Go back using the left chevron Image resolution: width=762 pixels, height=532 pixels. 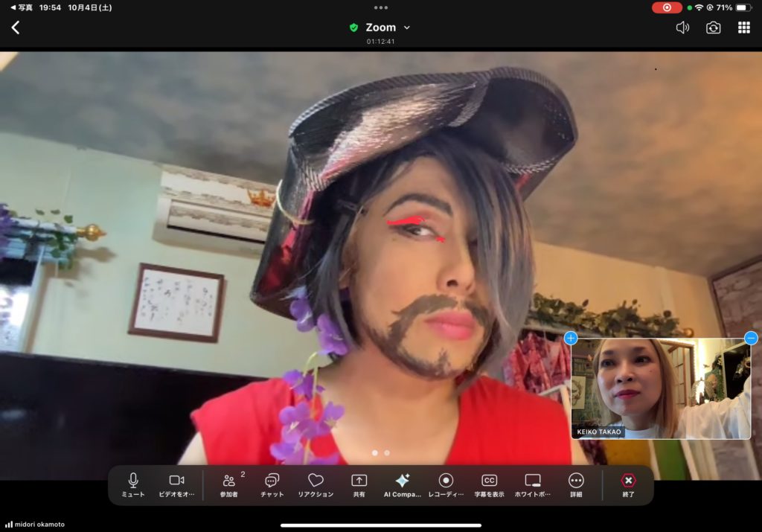pos(16,28)
